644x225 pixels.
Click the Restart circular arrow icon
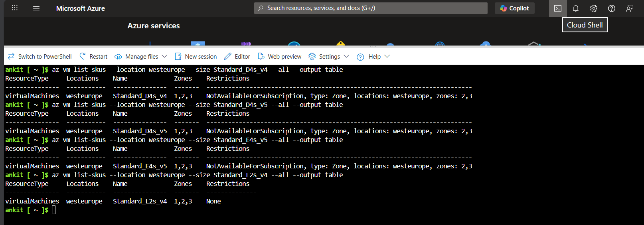click(83, 56)
